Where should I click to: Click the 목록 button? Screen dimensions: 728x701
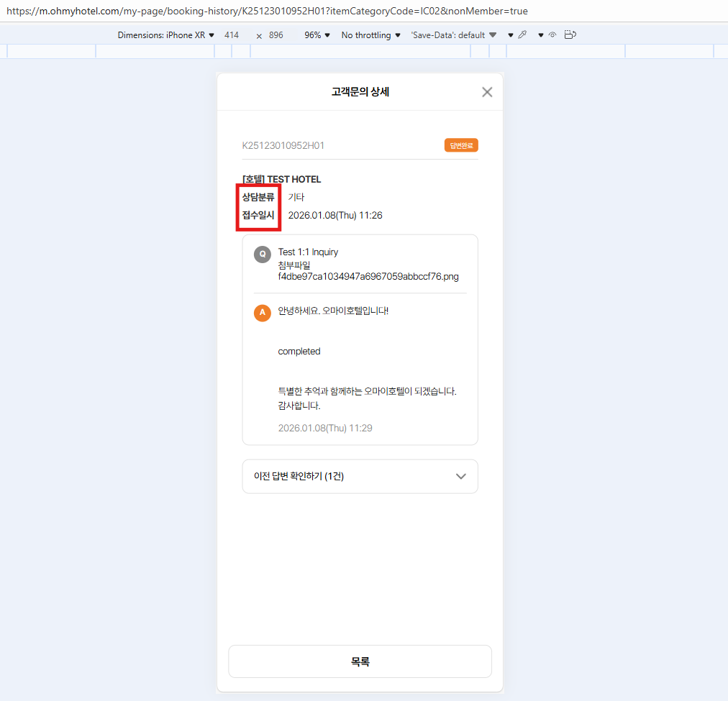360,661
